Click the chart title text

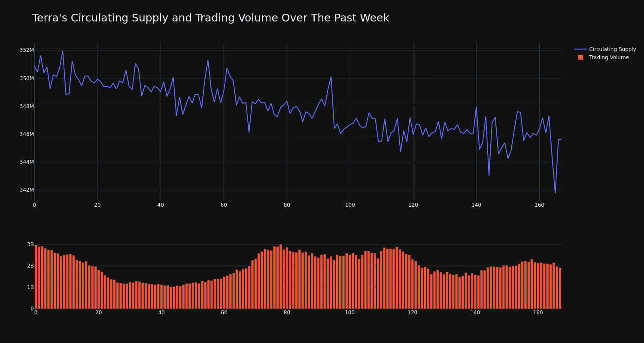210,18
